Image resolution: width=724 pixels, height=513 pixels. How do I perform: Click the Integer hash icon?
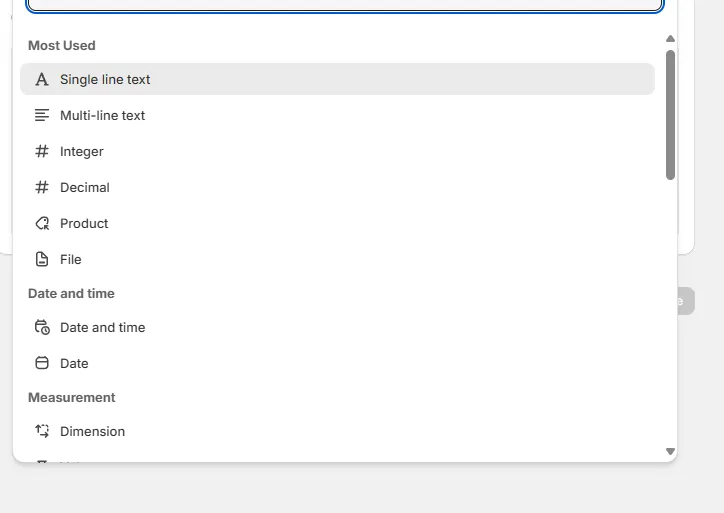tap(42, 151)
